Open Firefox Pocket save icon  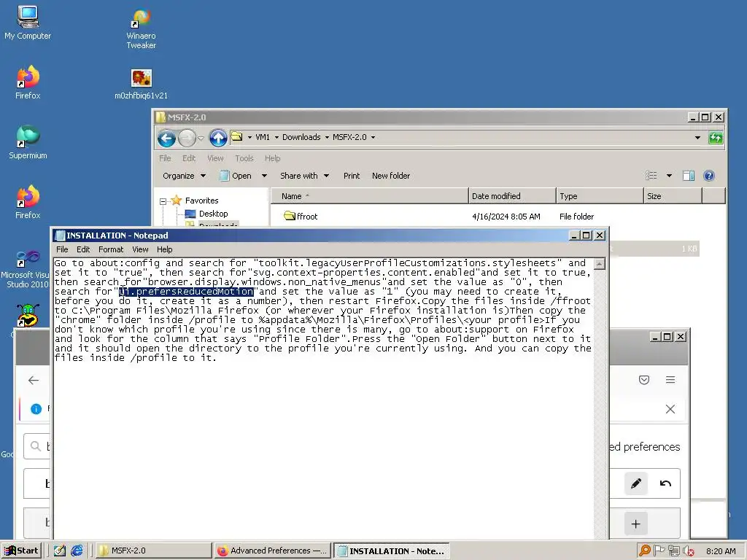pyautogui.click(x=644, y=379)
